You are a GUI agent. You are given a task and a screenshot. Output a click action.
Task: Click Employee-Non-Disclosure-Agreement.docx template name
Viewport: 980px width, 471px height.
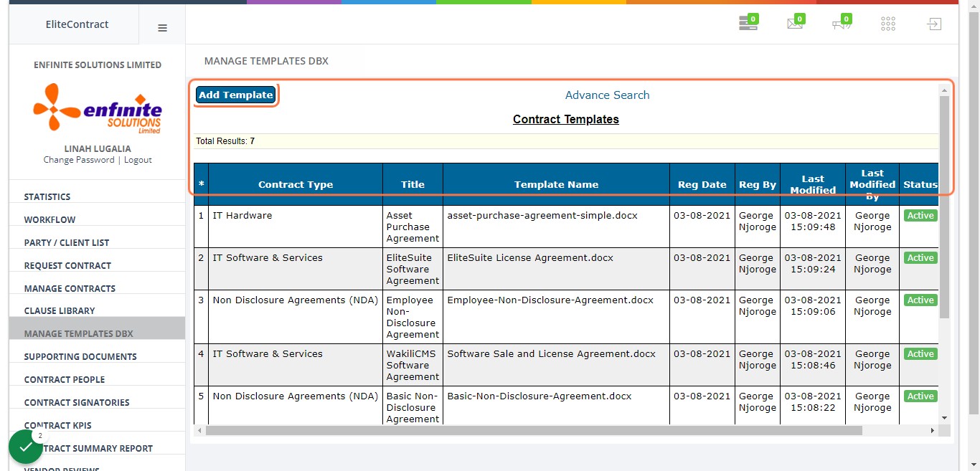(x=550, y=300)
